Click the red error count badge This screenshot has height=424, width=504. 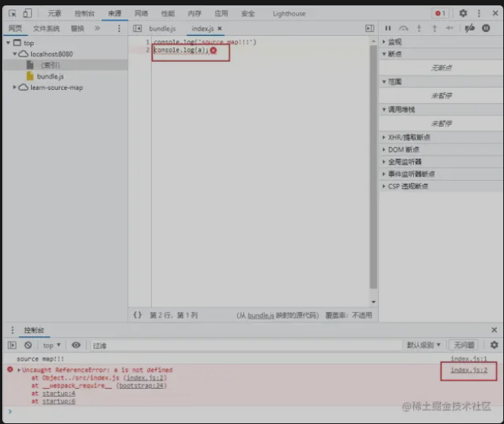[x=440, y=13]
